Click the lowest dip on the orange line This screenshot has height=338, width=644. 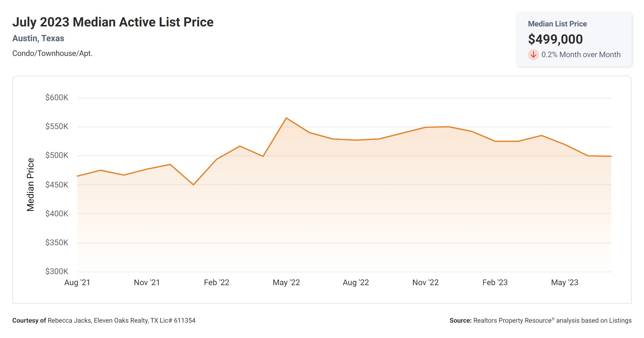[x=193, y=185]
